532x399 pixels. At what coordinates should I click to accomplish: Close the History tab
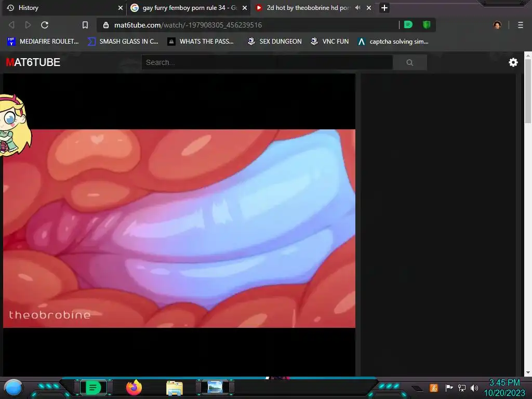point(120,8)
